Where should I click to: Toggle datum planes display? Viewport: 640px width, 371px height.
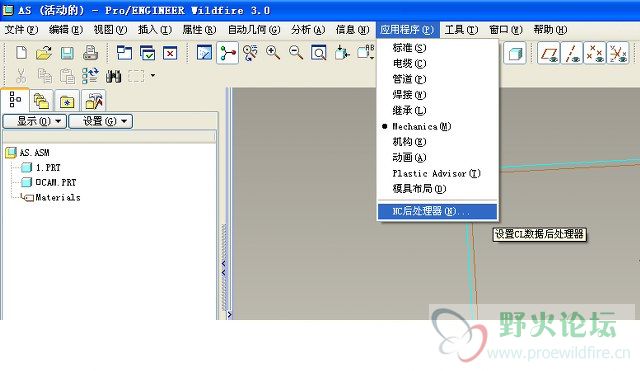tap(549, 53)
